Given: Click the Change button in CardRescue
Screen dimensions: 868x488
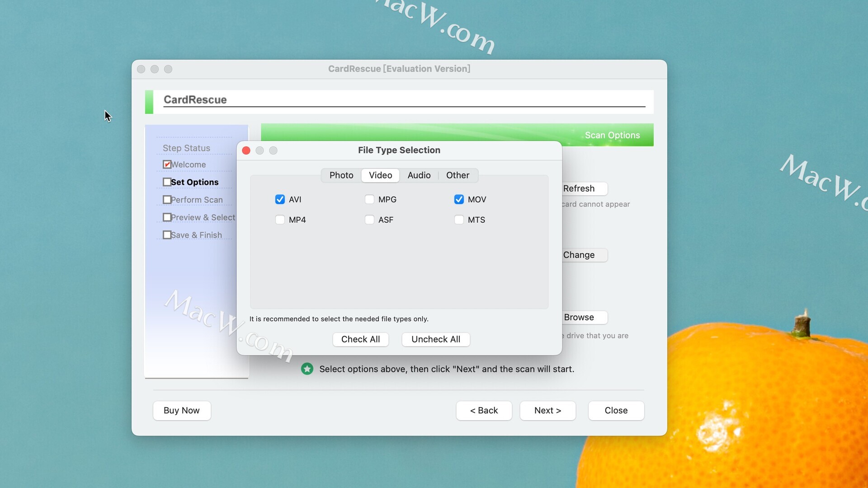Looking at the screenshot, I should tap(584, 255).
